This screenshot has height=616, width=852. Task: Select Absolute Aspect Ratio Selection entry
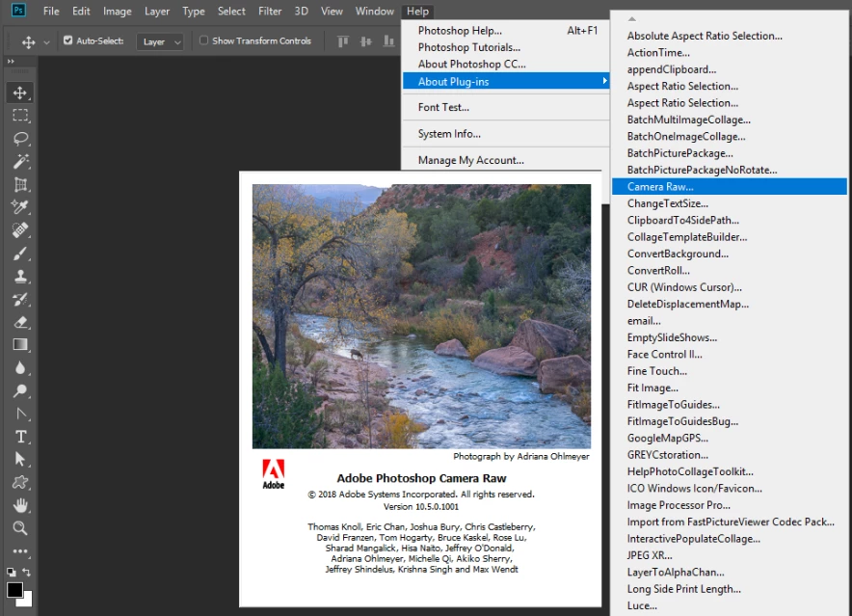click(730, 36)
